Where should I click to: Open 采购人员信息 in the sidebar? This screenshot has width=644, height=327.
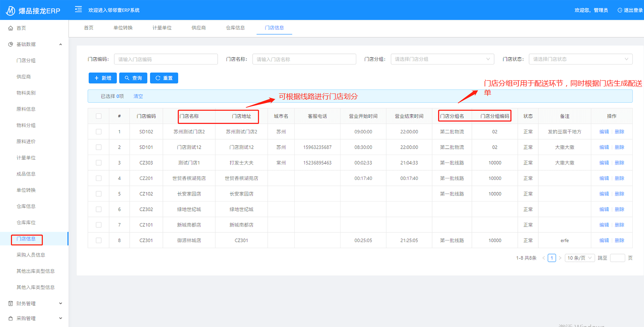[31, 255]
